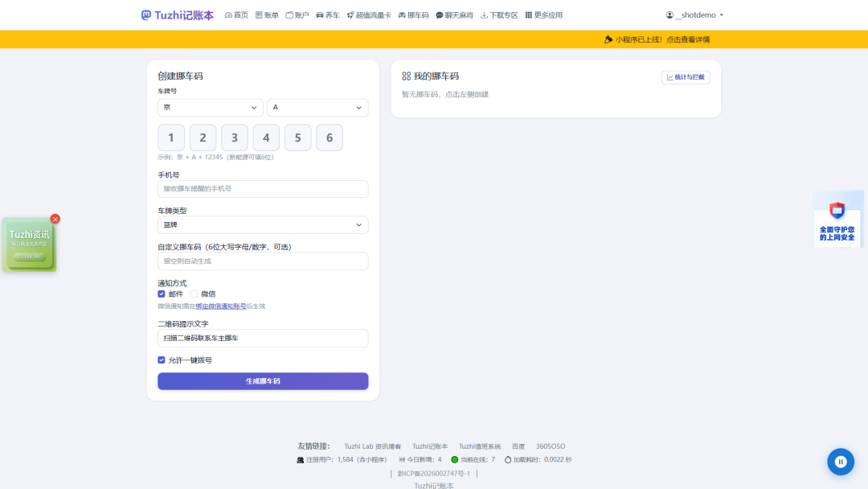The image size is (868, 489).
Task: Click the 今日新增 icon in footer
Action: click(x=402, y=460)
